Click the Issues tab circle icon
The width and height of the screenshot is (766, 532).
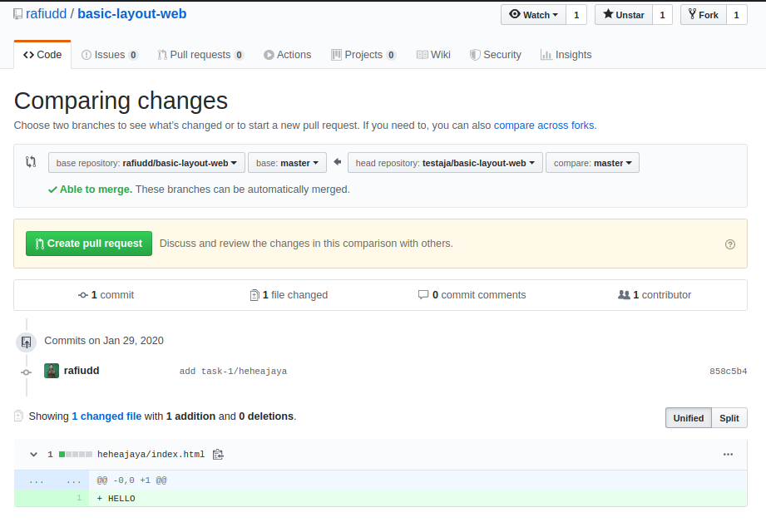[86, 55]
